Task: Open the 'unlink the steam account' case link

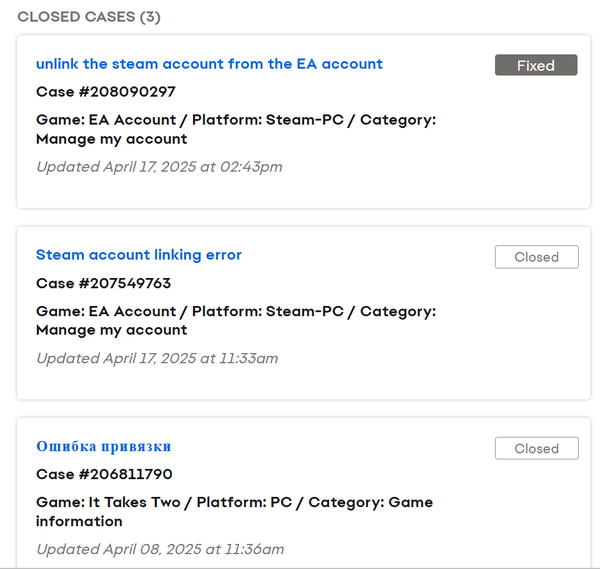Action: pos(209,64)
